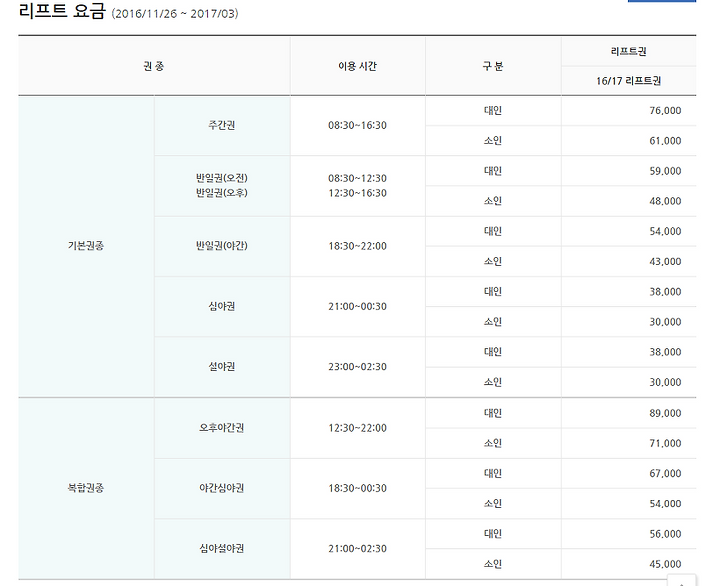Click the 38,000 price for 심야권
Image resolution: width=720 pixels, height=586 pixels.
(x=665, y=292)
